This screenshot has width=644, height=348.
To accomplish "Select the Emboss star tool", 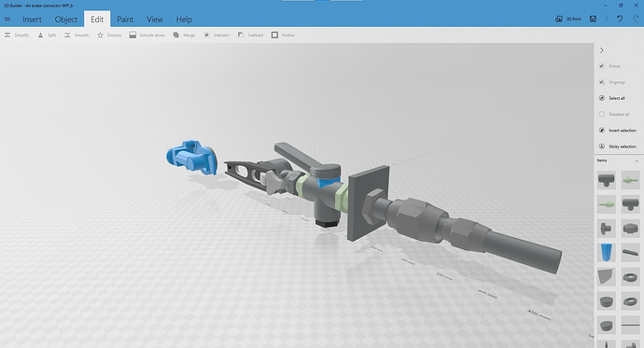I will click(109, 35).
